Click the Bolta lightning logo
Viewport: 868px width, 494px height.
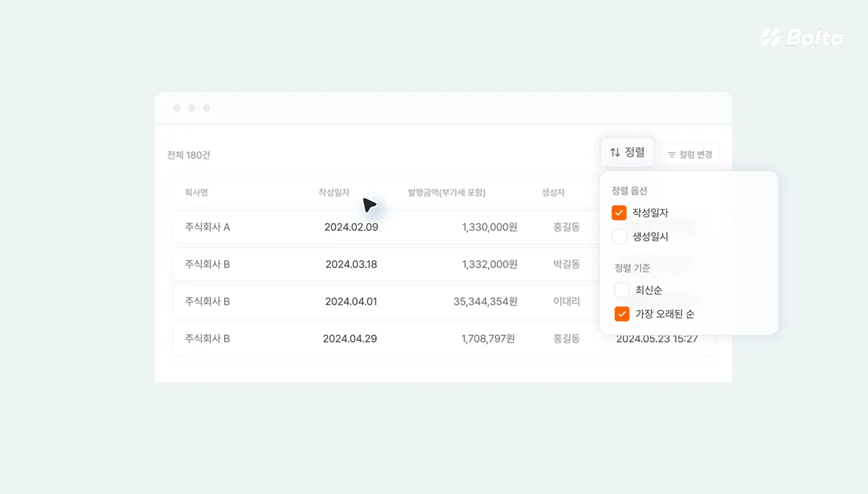(x=770, y=37)
